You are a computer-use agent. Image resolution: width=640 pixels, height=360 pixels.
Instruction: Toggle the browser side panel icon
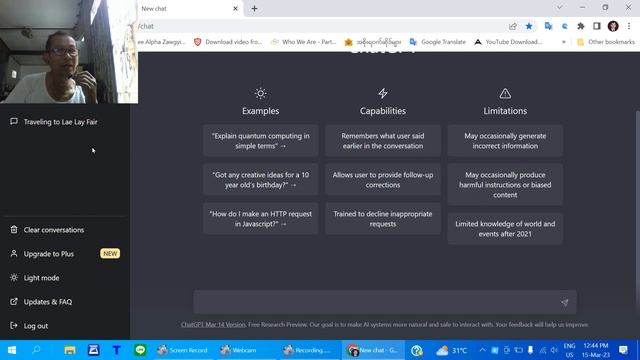(x=597, y=26)
